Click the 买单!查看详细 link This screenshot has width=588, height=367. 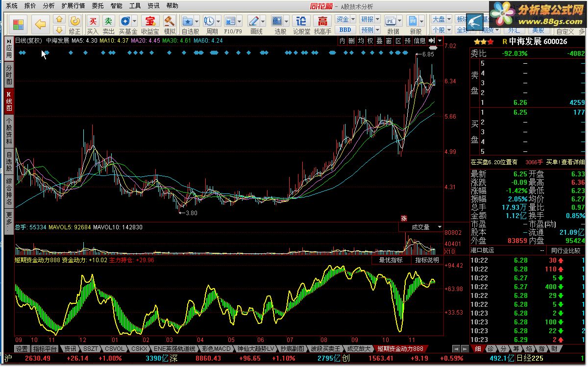click(565, 162)
